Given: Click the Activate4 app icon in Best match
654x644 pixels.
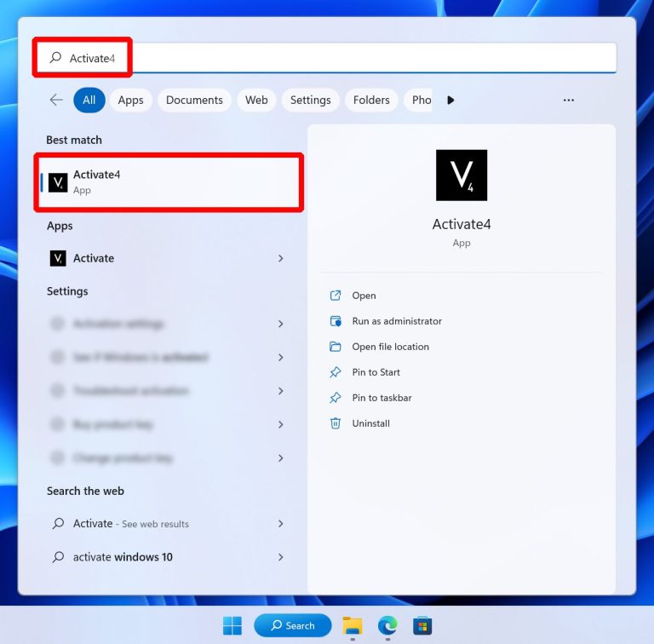Looking at the screenshot, I should pos(58,182).
